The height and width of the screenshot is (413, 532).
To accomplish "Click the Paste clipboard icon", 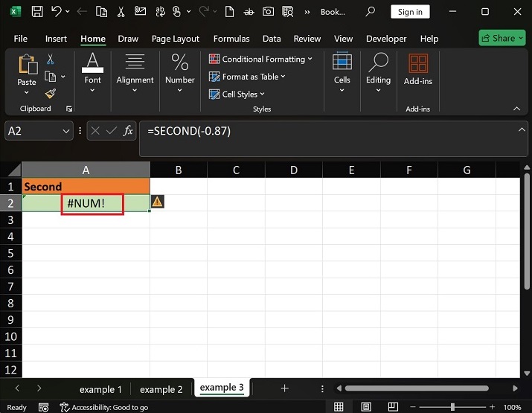I will click(27, 64).
